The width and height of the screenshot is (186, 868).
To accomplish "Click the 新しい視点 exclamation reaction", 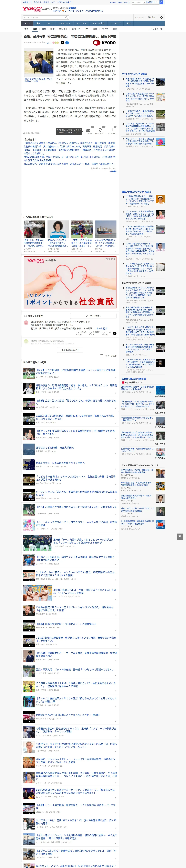I will click(112, 131).
